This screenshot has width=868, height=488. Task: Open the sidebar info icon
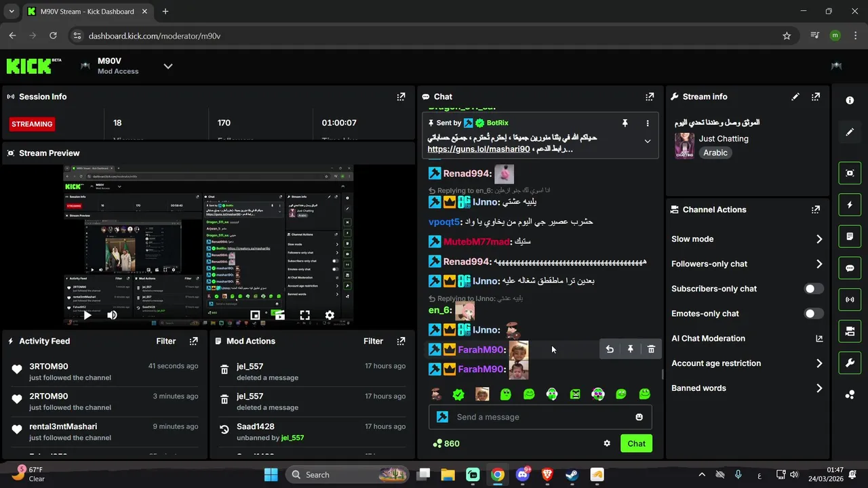click(850, 100)
